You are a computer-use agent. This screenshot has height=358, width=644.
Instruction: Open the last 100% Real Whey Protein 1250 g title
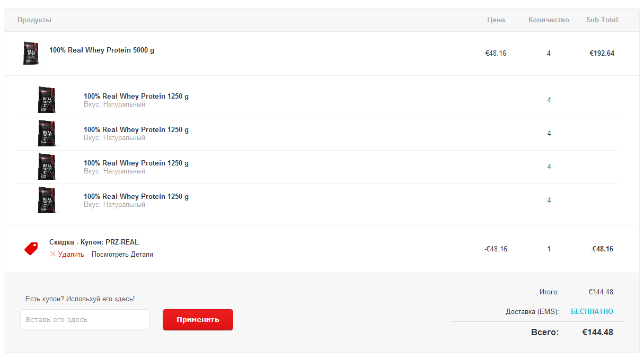point(136,197)
